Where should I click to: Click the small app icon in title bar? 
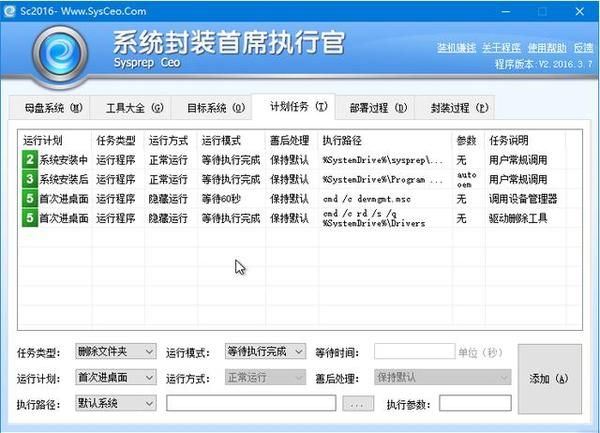tap(9, 11)
